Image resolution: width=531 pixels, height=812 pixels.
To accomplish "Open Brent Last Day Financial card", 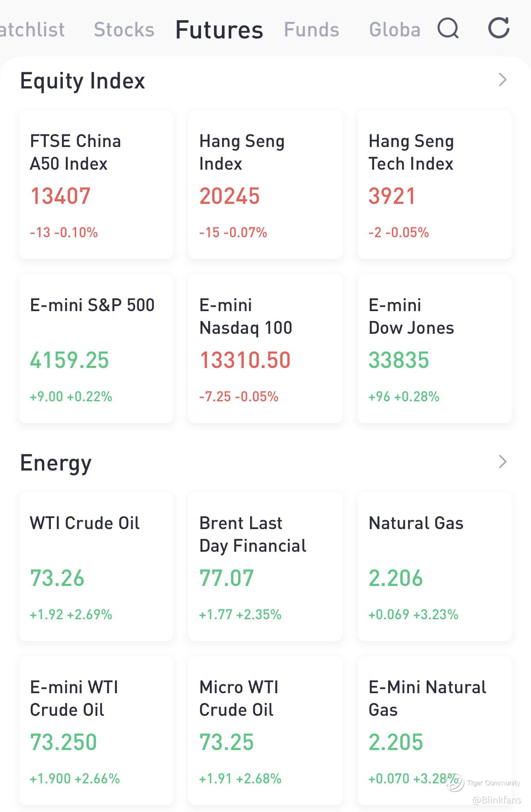I will pyautogui.click(x=265, y=567).
